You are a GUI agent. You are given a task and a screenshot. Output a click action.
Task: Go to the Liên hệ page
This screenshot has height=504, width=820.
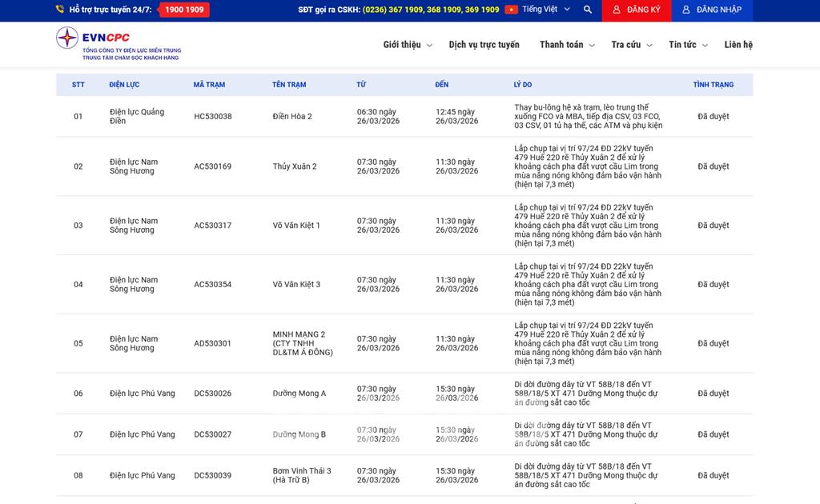(x=738, y=45)
